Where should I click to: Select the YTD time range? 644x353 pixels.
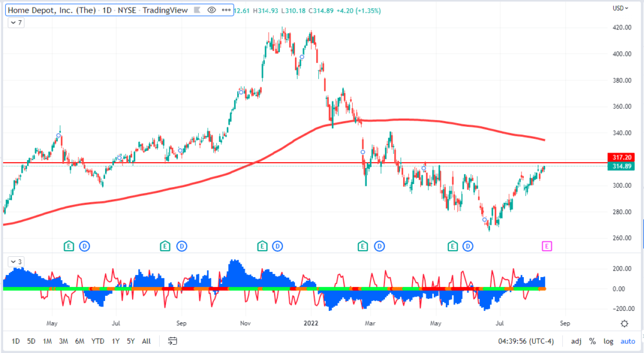pos(97,341)
